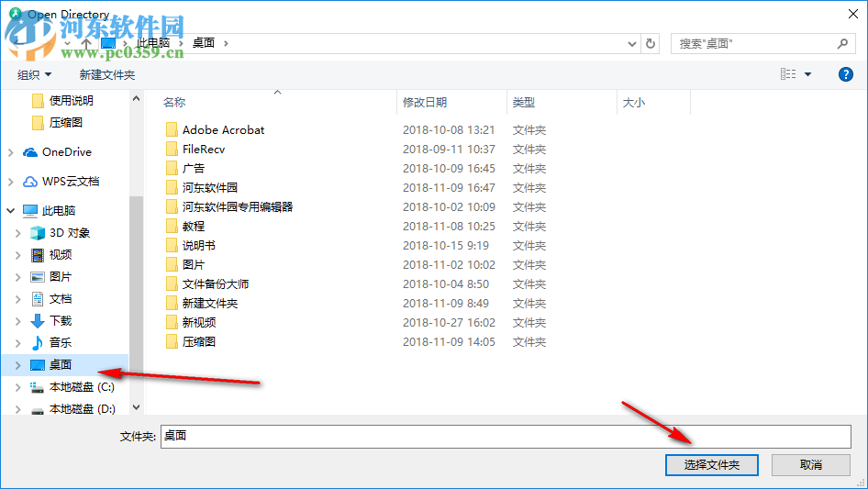Viewport: 868px width, 489px height.
Task: Click folder icon of 河东软件园专用编辑器
Action: (172, 206)
